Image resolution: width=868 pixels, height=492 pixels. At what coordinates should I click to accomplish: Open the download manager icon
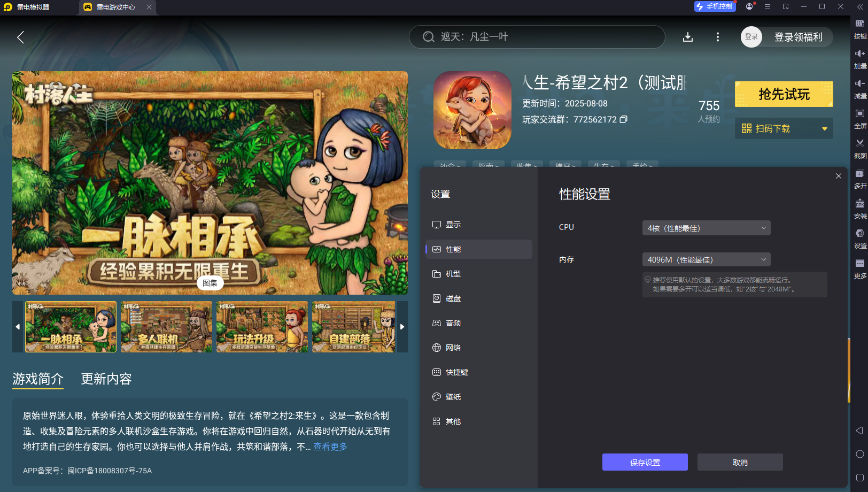pyautogui.click(x=688, y=37)
